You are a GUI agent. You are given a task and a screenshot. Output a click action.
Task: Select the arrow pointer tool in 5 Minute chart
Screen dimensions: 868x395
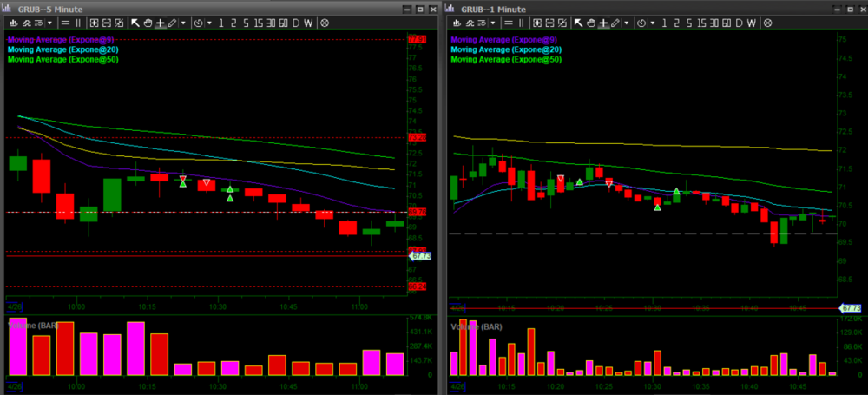pos(135,23)
